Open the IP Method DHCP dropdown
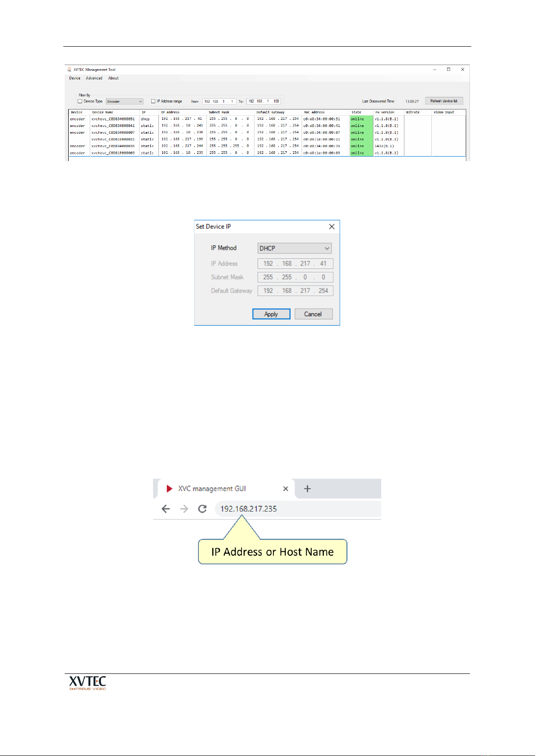The height and width of the screenshot is (756, 535). pyautogui.click(x=295, y=248)
